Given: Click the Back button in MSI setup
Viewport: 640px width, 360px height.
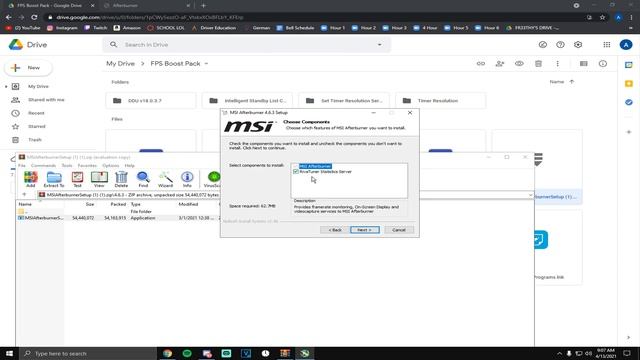Looking at the screenshot, I should (x=335, y=230).
